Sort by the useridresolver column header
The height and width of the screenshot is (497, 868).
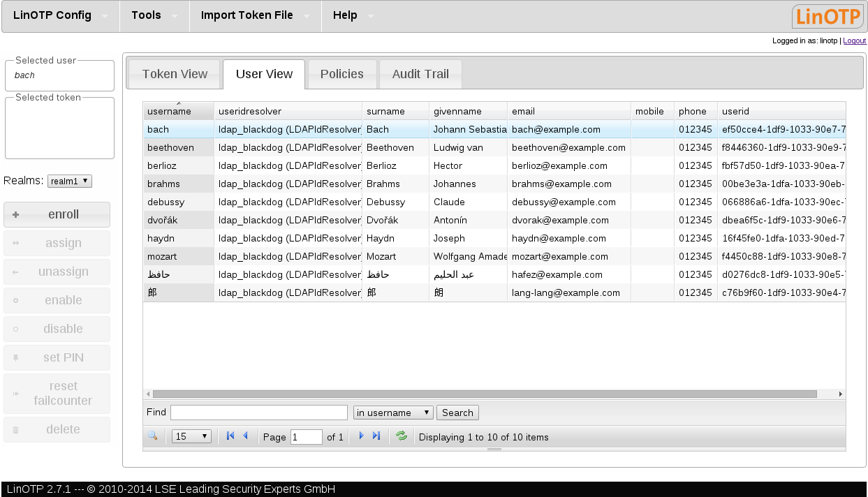[x=288, y=111]
